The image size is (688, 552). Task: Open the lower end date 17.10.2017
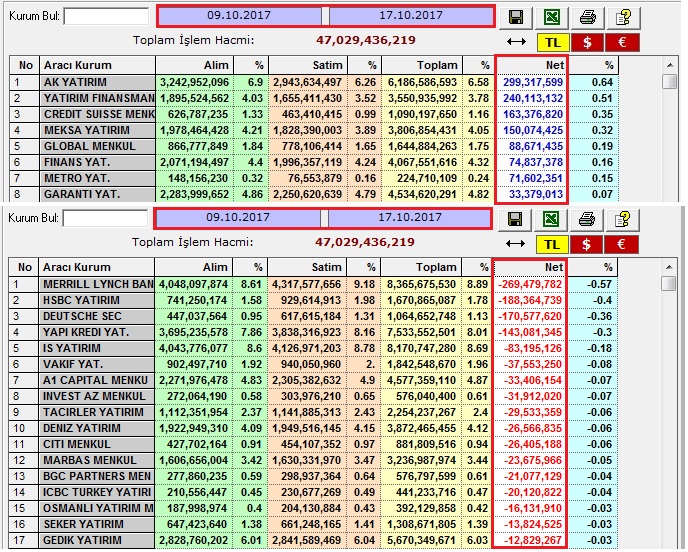click(x=410, y=218)
